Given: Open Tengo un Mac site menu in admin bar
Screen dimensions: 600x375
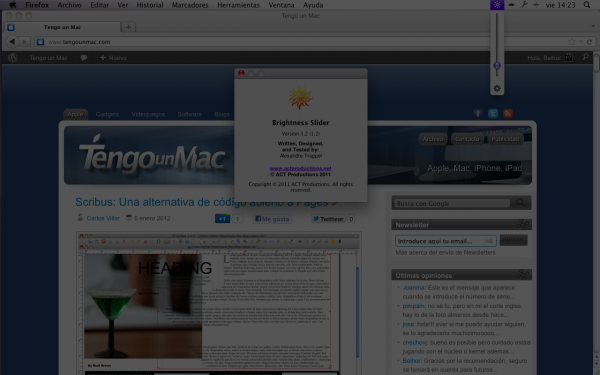Looking at the screenshot, I should click(x=48, y=58).
